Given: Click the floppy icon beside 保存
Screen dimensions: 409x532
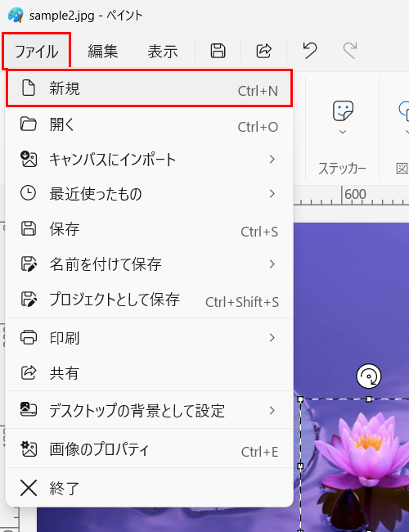Looking at the screenshot, I should click(29, 228).
